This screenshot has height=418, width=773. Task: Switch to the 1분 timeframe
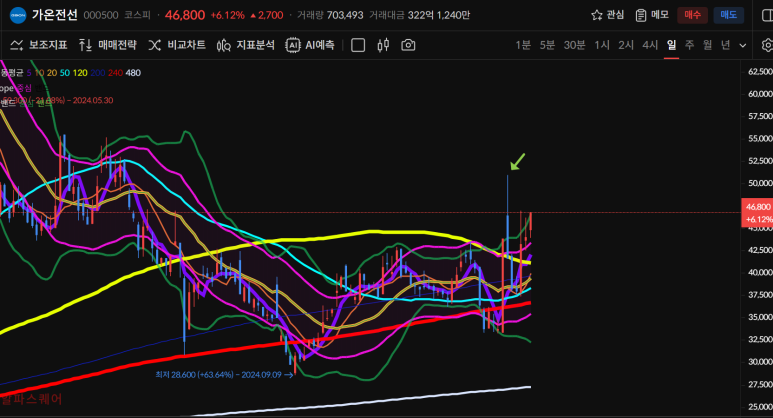tap(523, 45)
